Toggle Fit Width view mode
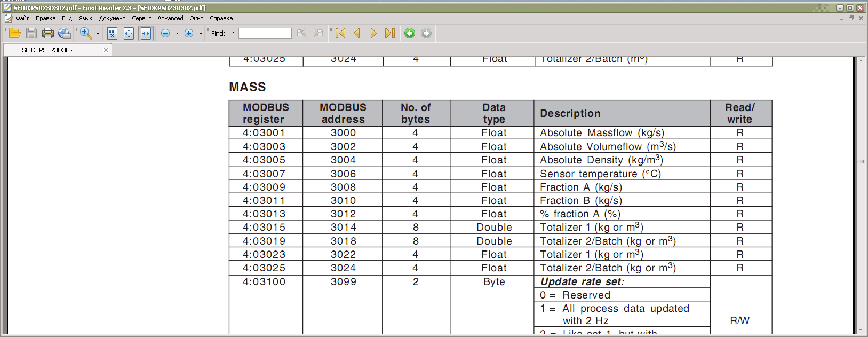Image resolution: width=868 pixels, height=337 pixels. tap(146, 33)
